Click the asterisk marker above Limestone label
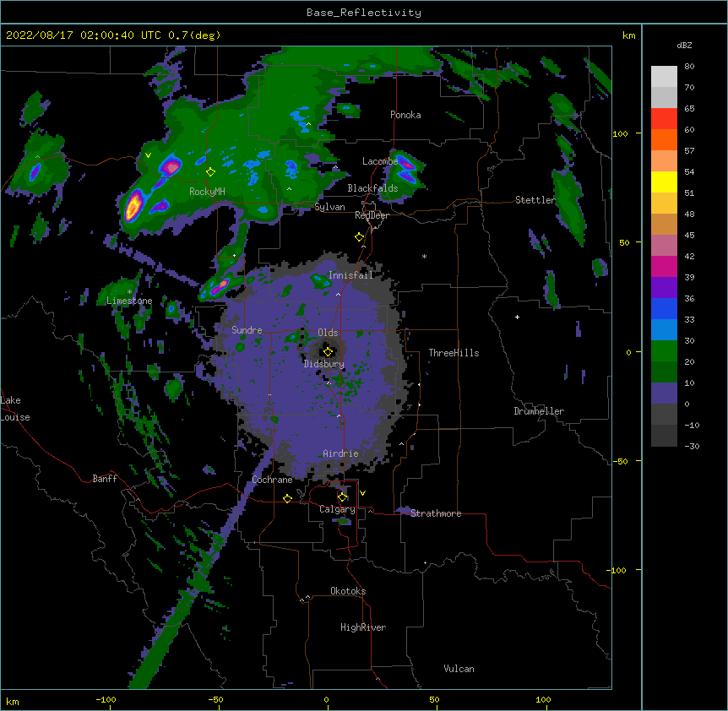The width and height of the screenshot is (728, 711). pos(129,292)
